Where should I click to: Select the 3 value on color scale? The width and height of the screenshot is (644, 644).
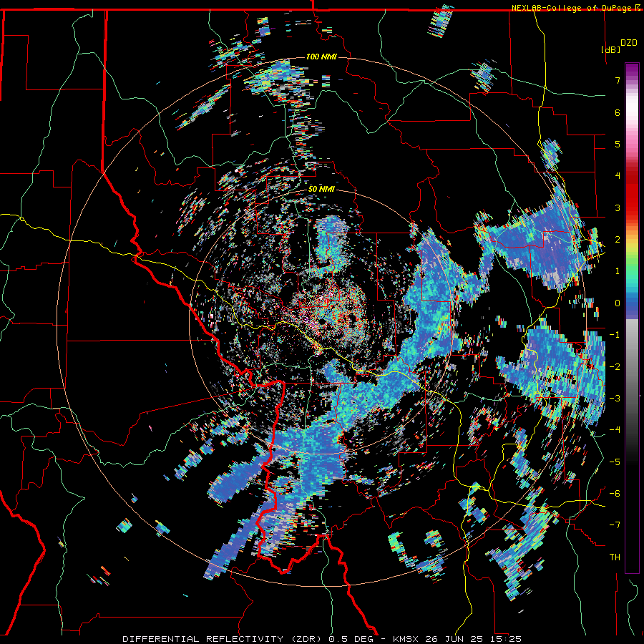(618, 208)
